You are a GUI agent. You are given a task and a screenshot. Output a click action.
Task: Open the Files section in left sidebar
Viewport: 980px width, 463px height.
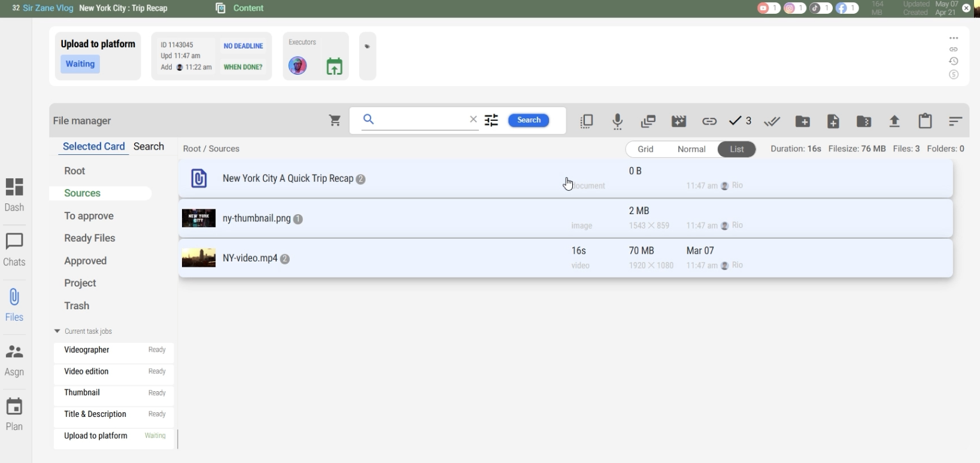coord(14,304)
